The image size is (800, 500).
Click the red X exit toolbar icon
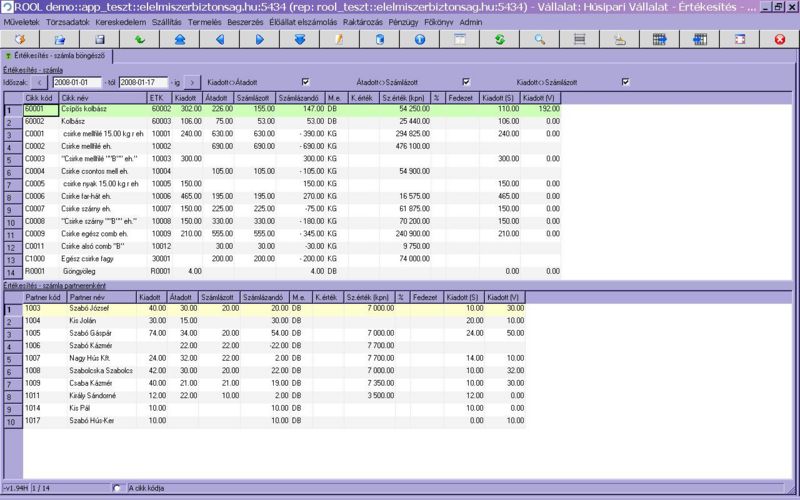click(780, 40)
